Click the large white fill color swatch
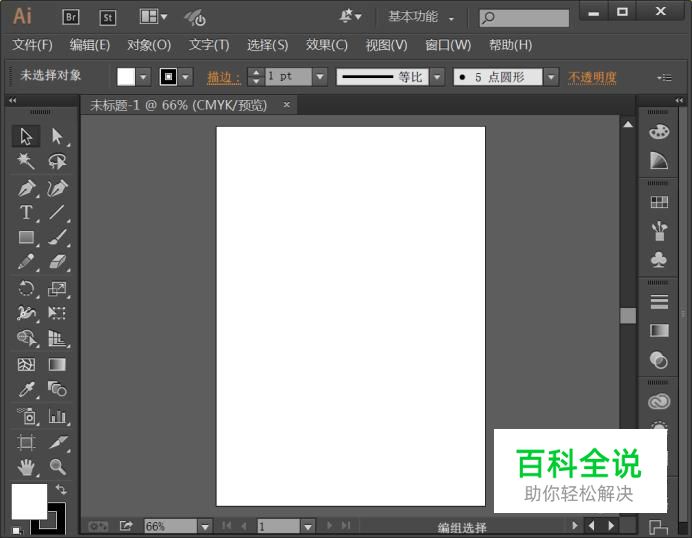 point(28,501)
